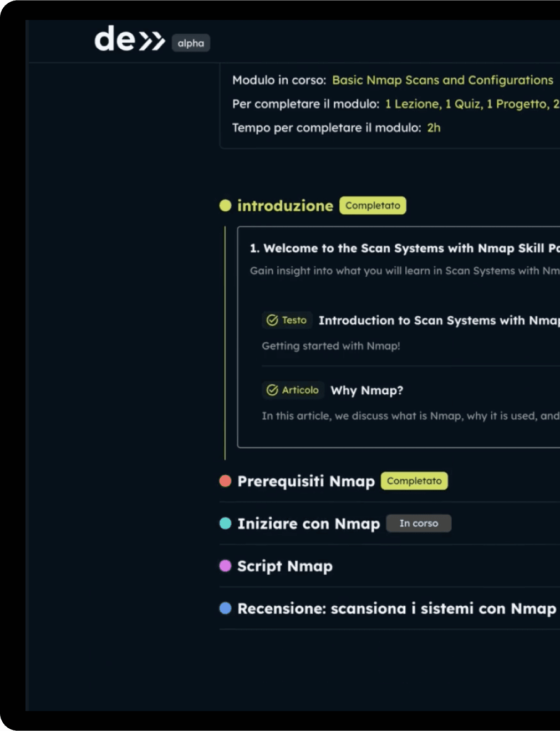This screenshot has height=731, width=560.
Task: Select the red dot beside Prerequisiti Nmap
Action: 225,481
